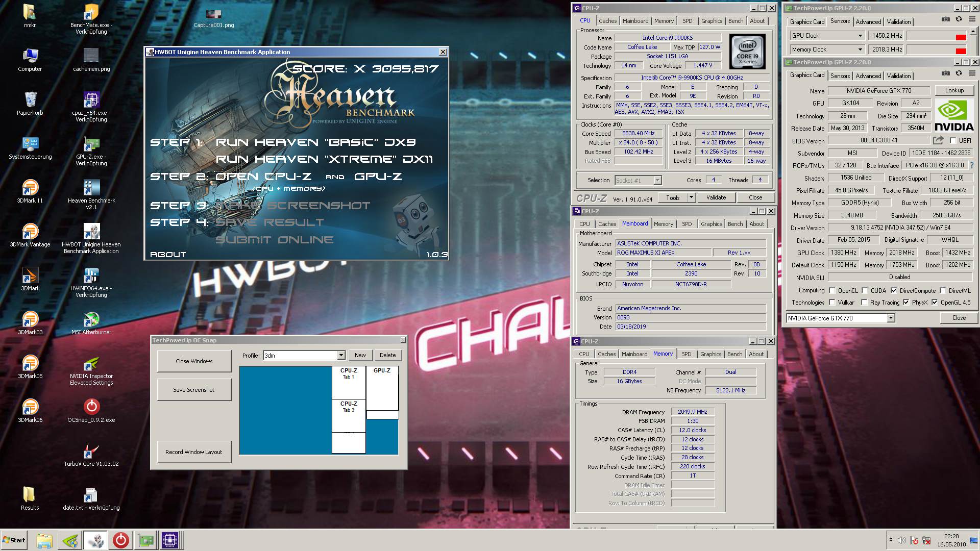Viewport: 980px width, 551px height.
Task: Open Bench tab in Mainboard CPU-Z window
Action: tap(735, 224)
